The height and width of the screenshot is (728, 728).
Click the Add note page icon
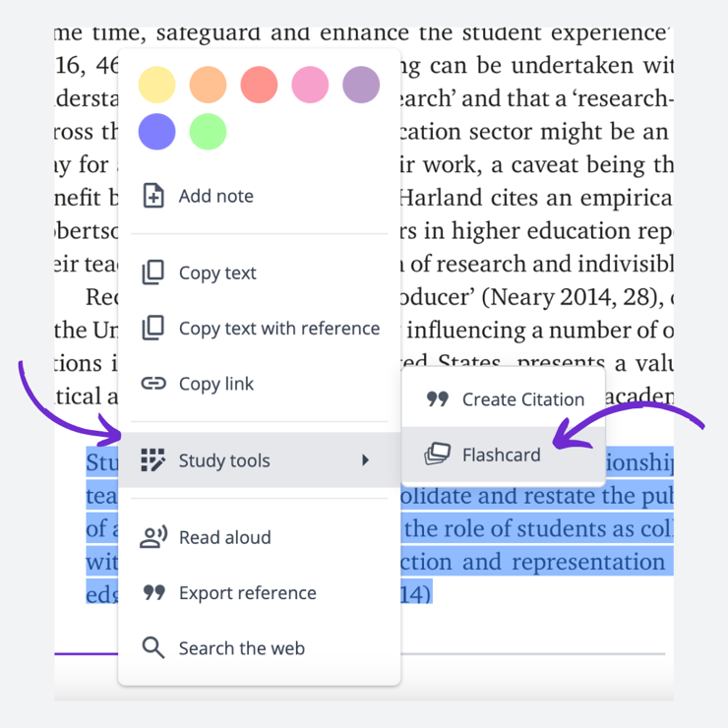(x=153, y=196)
